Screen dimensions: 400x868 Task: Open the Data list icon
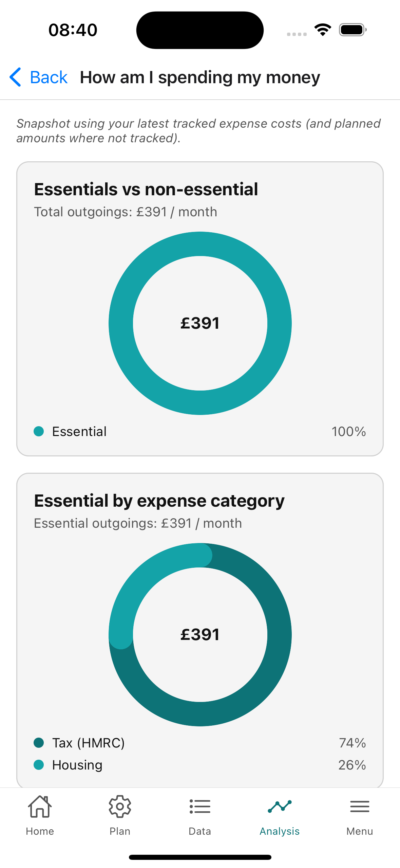[200, 807]
